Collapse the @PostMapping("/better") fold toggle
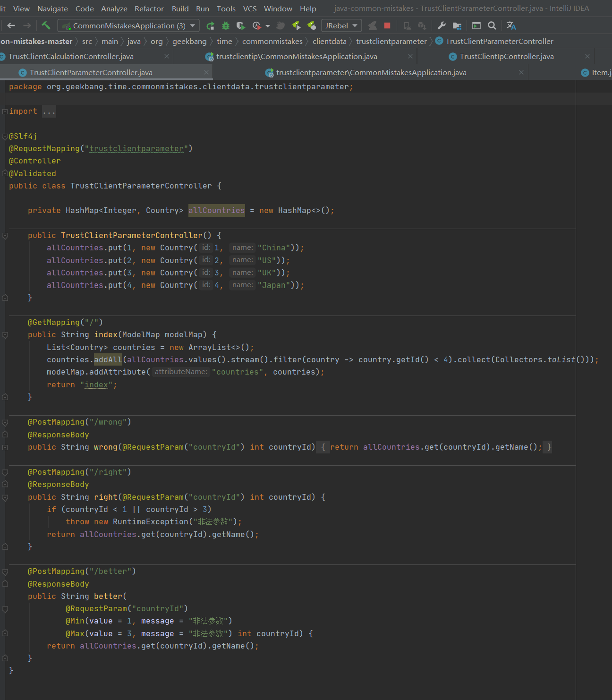 coord(5,572)
